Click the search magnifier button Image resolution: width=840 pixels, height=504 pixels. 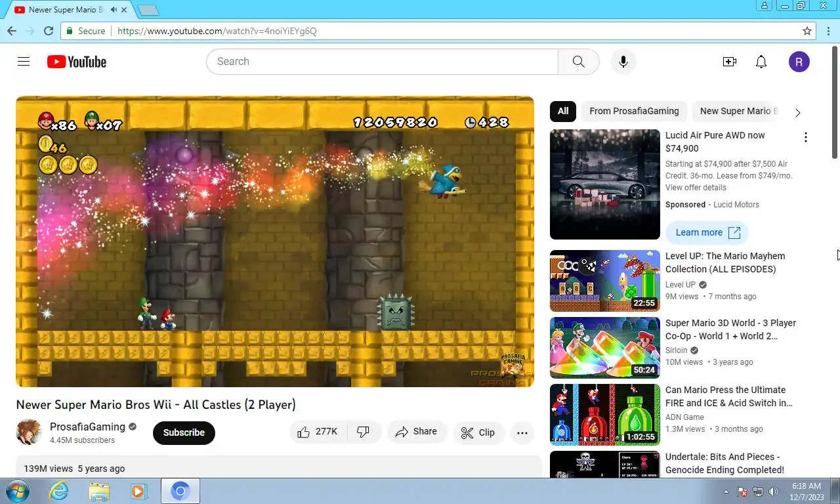(578, 62)
